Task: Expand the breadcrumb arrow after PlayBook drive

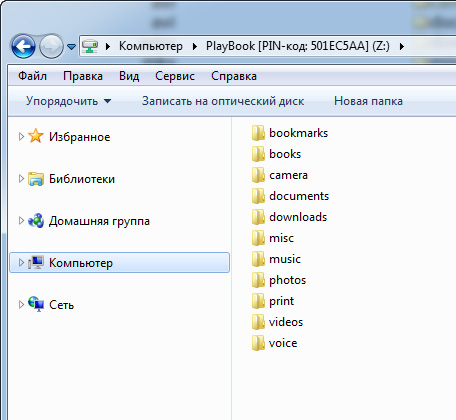Action: 402,46
